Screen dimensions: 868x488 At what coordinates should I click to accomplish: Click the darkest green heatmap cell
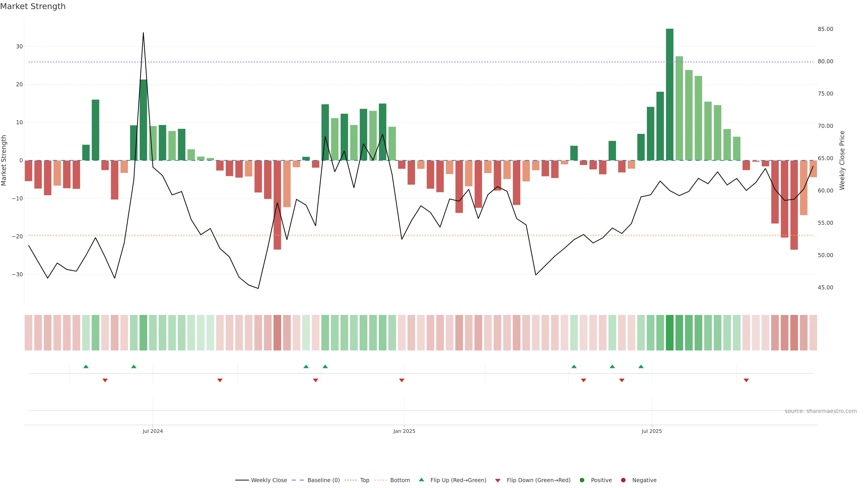coord(670,332)
